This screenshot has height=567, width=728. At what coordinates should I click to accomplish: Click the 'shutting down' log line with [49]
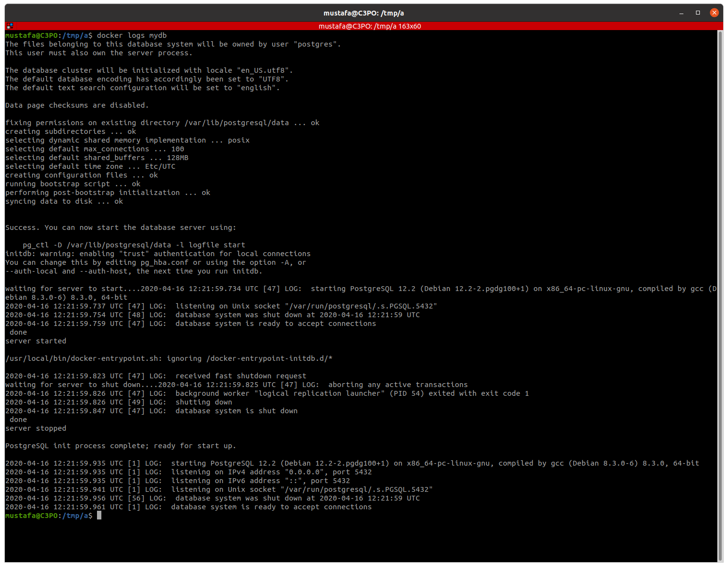pos(119,402)
